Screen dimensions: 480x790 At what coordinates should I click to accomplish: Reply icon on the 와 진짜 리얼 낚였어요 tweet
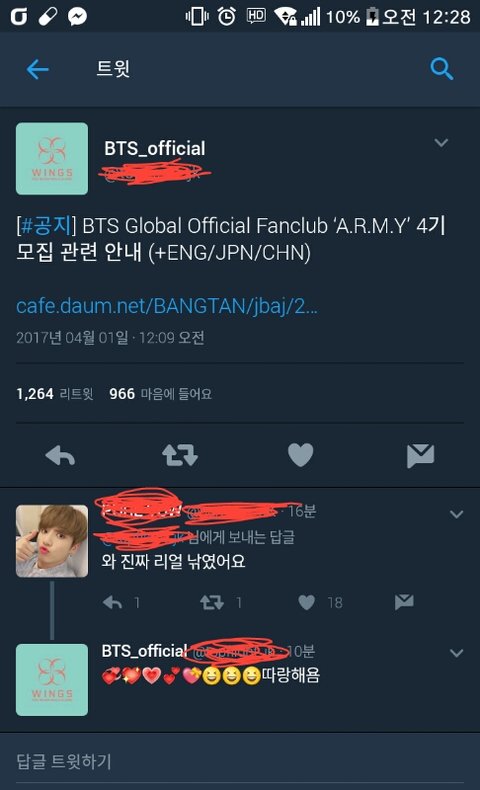112,602
